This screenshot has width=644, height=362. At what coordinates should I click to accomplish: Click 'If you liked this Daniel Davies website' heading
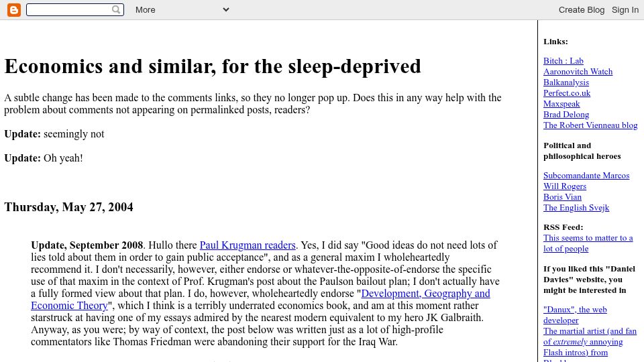tap(589, 280)
